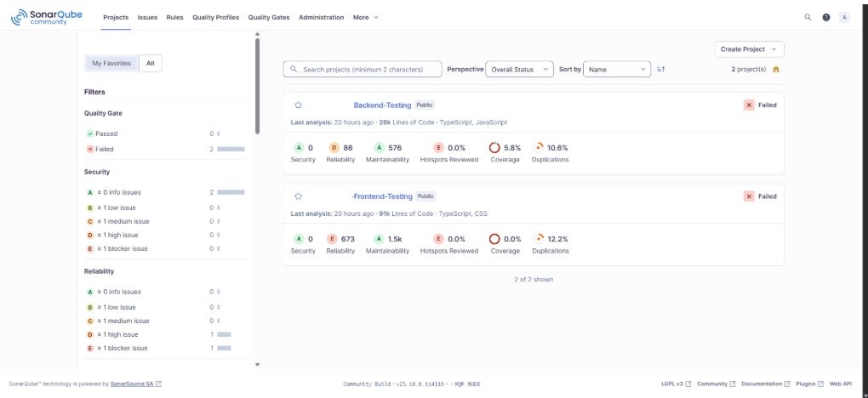The width and height of the screenshot is (868, 398).
Task: Click Backend-Testing Security A rating badge
Action: [x=299, y=148]
